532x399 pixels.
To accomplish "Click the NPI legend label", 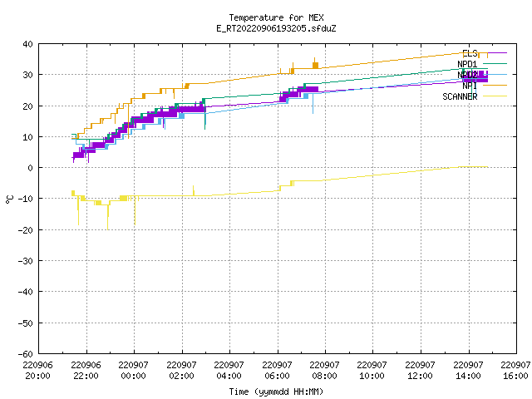I will coord(470,86).
